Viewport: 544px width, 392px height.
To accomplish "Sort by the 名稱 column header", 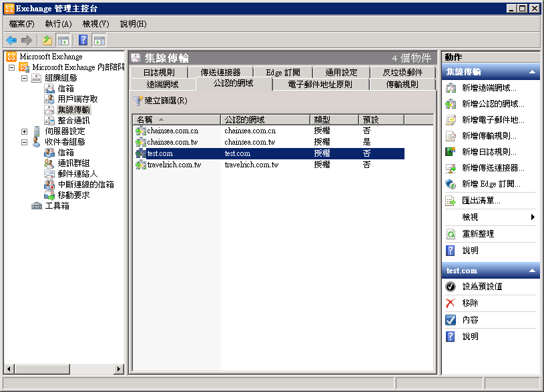I will click(177, 120).
